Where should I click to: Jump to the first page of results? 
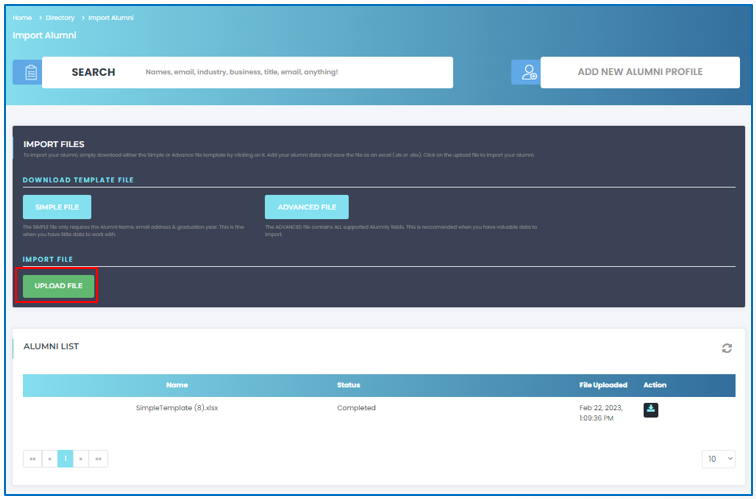32,459
